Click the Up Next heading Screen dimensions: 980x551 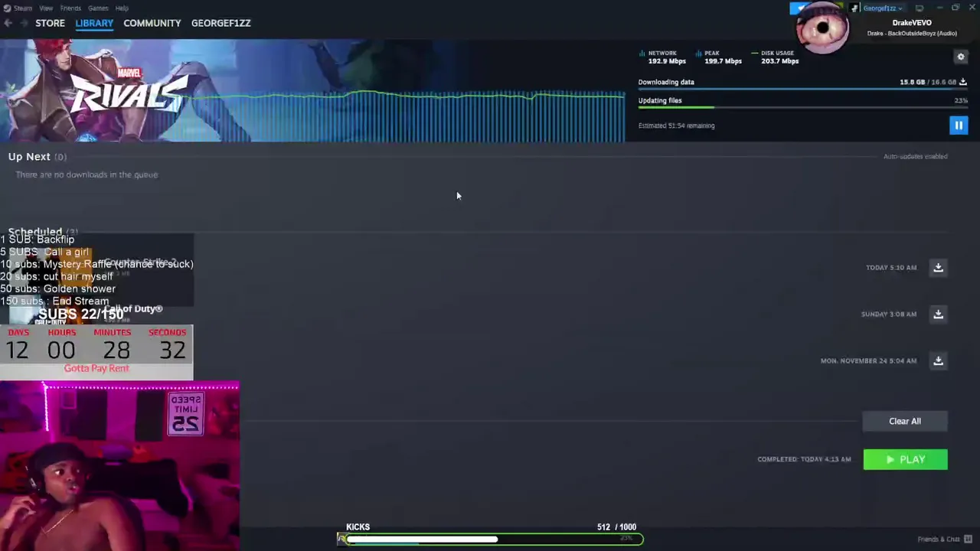[x=29, y=156]
